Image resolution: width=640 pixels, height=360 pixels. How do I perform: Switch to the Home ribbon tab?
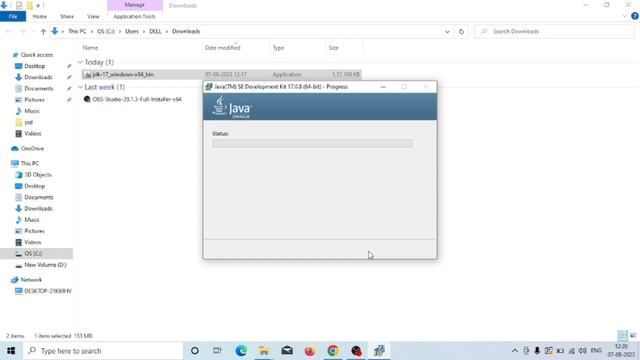39,16
